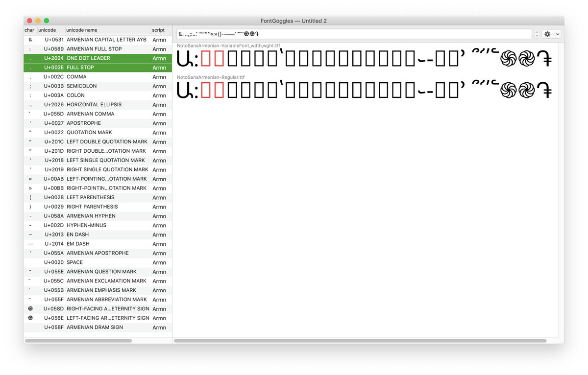The height and width of the screenshot is (375, 588).
Task: Click the NotoSansArmenian-Regular.ttf label
Action: pyautogui.click(x=211, y=77)
